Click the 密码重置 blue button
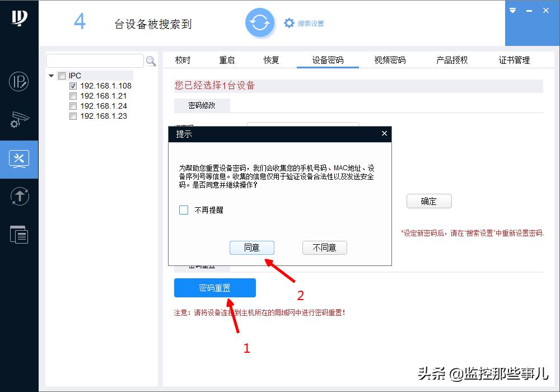 [216, 287]
